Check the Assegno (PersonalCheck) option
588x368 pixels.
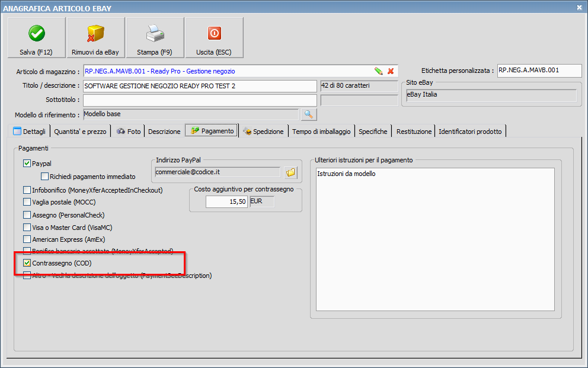(x=27, y=215)
